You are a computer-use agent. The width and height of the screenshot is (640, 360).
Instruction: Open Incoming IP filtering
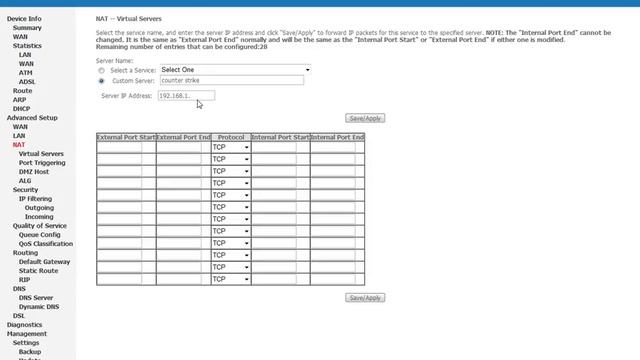[x=39, y=217]
